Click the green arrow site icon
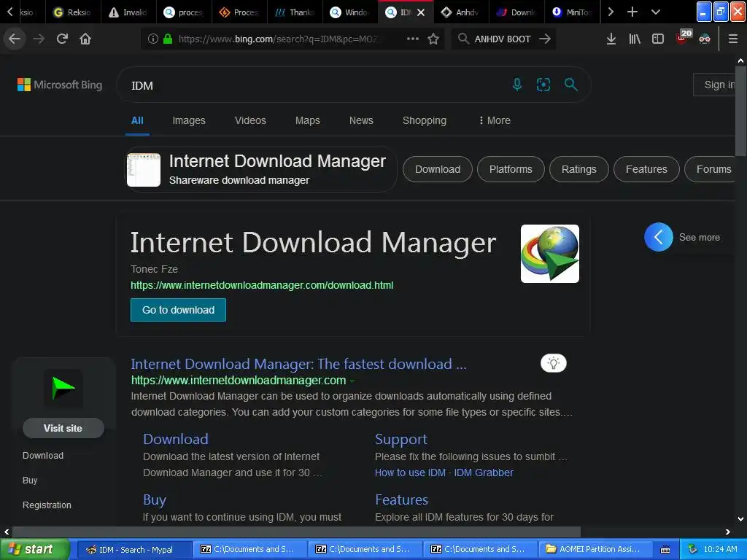 point(63,389)
